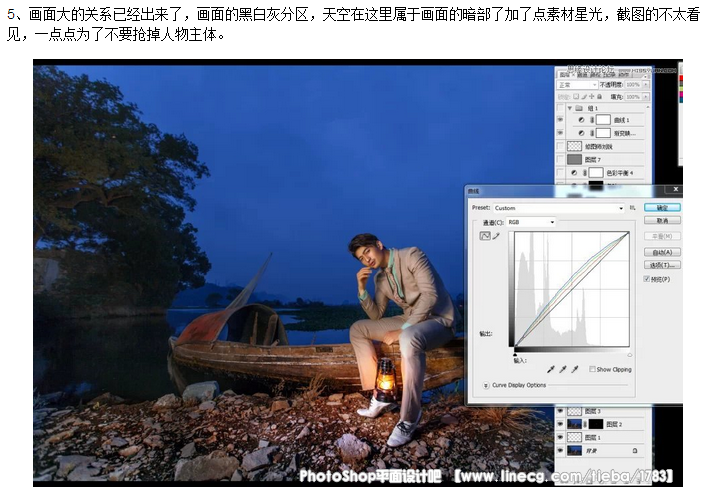The width and height of the screenshot is (723, 493).
Task: Switch to the 历史记录 history tab
Action: (x=609, y=74)
